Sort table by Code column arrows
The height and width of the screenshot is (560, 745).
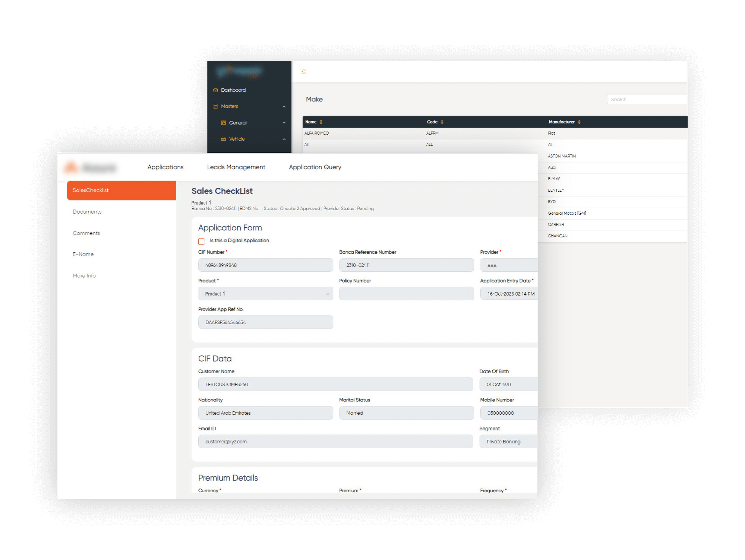(x=442, y=122)
